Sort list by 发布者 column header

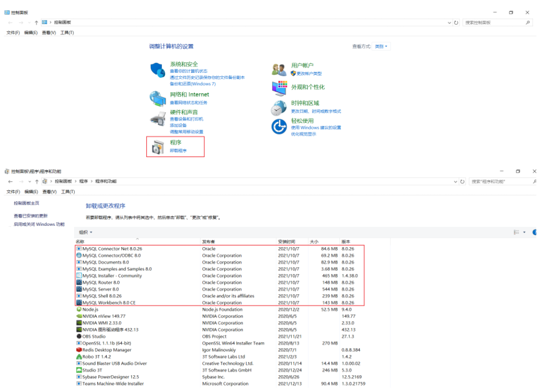point(239,241)
